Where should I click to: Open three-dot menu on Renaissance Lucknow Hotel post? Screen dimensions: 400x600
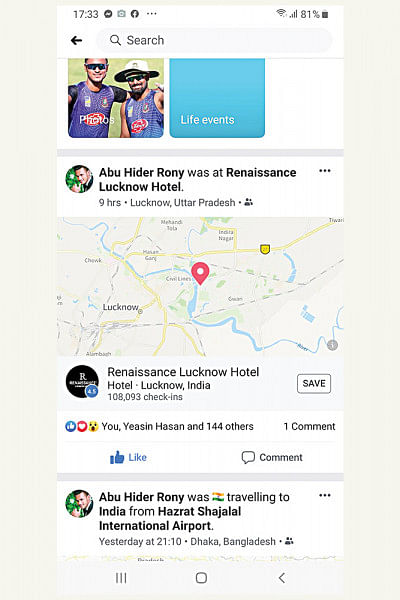pyautogui.click(x=325, y=171)
